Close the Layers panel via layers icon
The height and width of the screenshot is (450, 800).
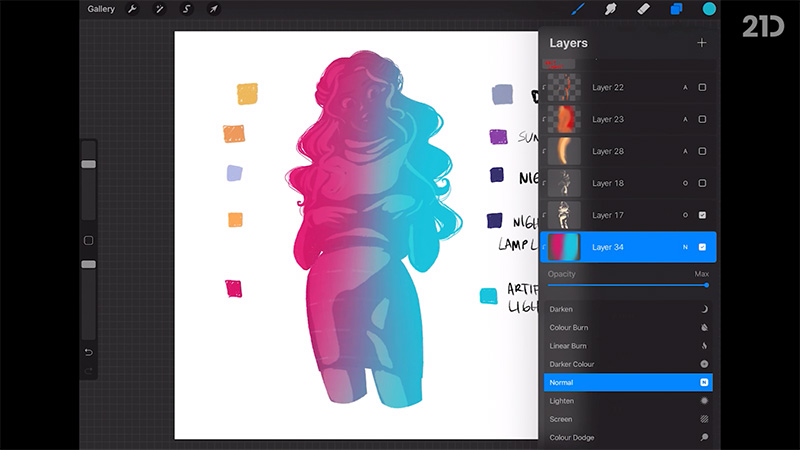pyautogui.click(x=676, y=9)
